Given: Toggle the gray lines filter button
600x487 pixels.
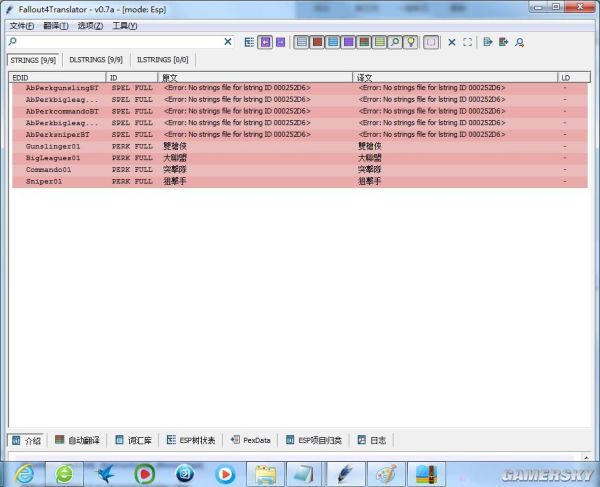Looking at the screenshot, I should click(x=302, y=42).
